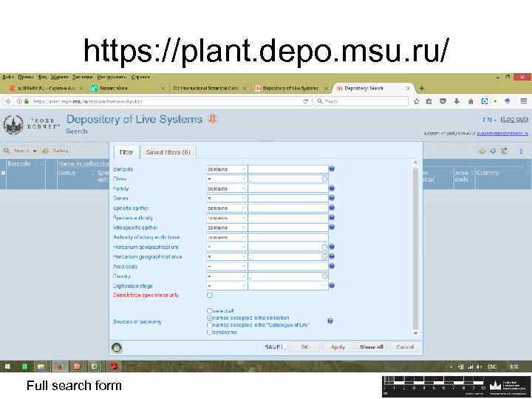Click Firefox Pocket shield icon

click(443, 101)
